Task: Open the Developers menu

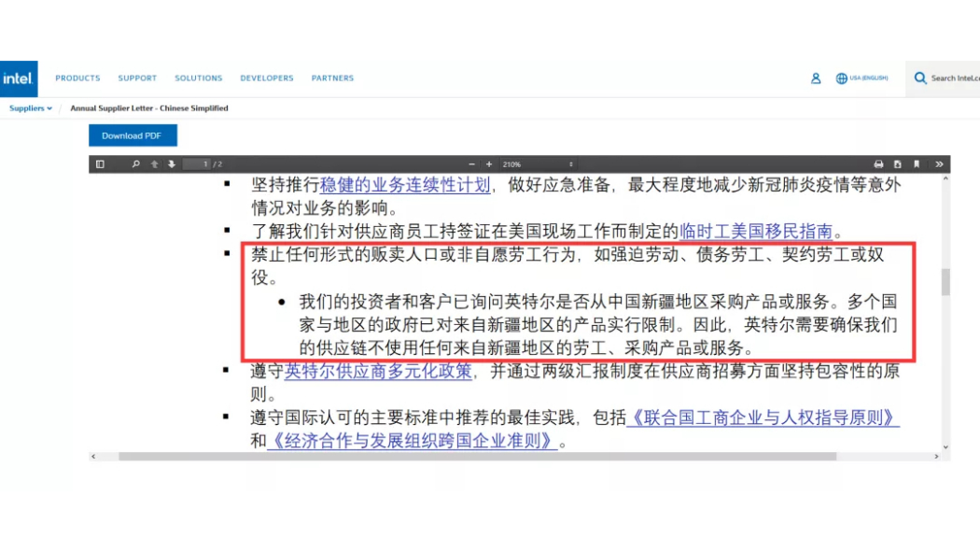Action: pos(267,78)
